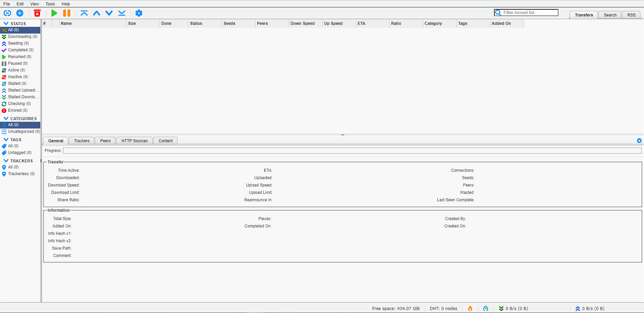
Task: Click the torrent Progress bar
Action: pyautogui.click(x=352, y=151)
